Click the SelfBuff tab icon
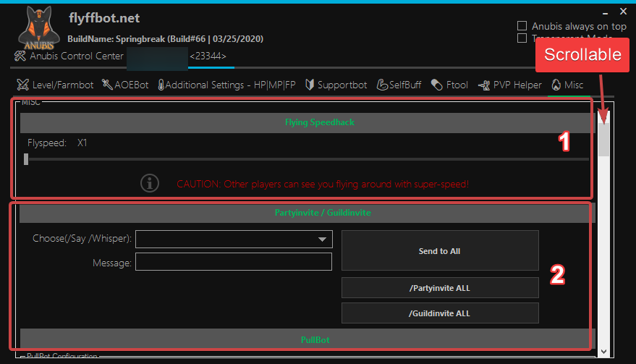This screenshot has height=364, width=636. tap(383, 85)
